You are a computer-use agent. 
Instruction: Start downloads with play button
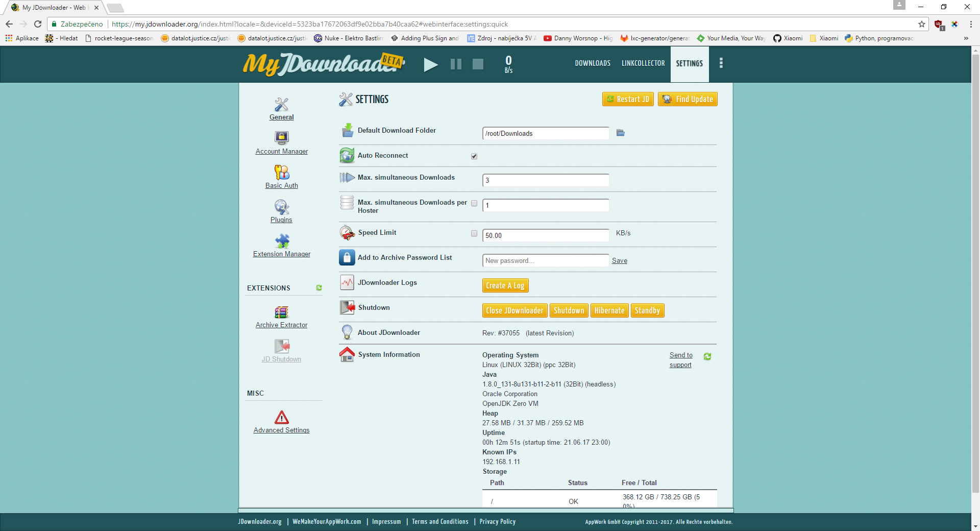[x=431, y=64]
